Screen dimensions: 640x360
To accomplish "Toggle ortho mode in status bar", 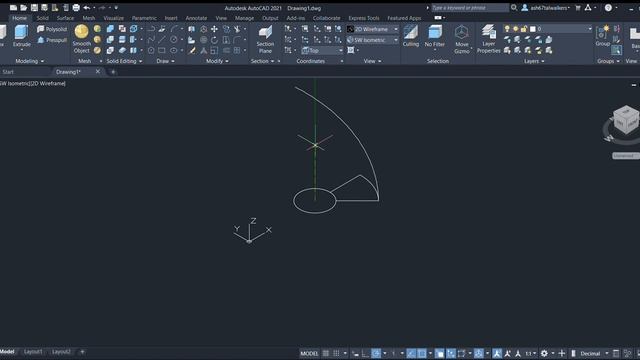I will pos(365,353).
